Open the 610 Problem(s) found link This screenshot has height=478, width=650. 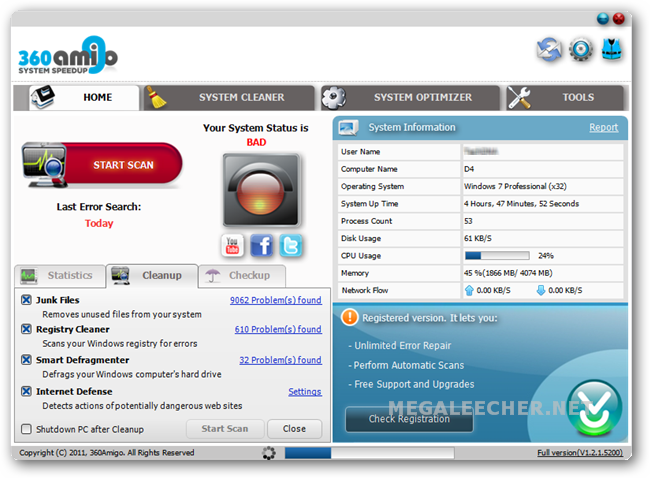(278, 329)
